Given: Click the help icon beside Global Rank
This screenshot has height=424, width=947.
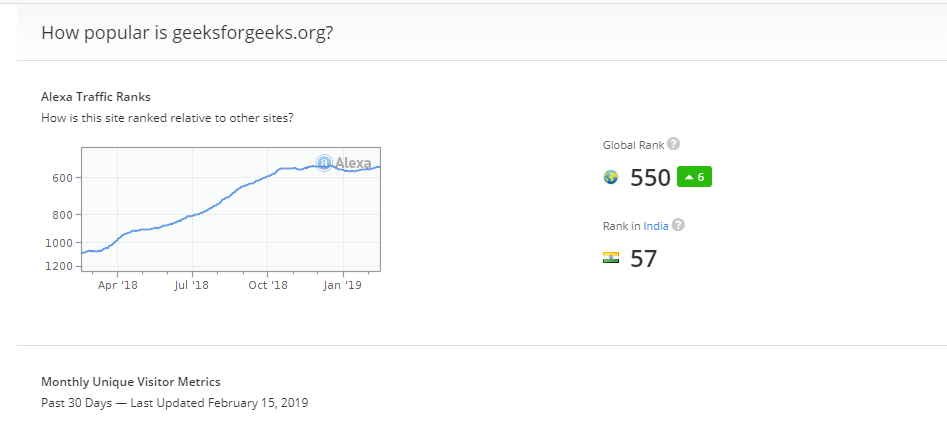Looking at the screenshot, I should point(674,144).
